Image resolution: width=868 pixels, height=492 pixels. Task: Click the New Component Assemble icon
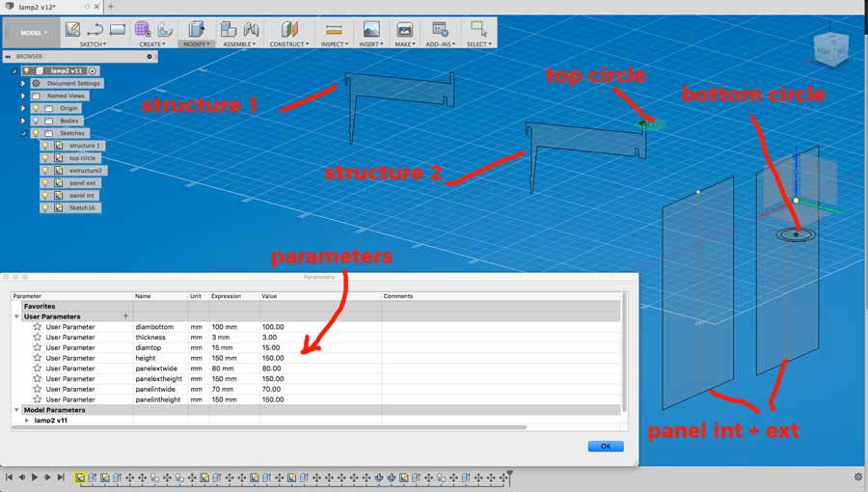(229, 29)
